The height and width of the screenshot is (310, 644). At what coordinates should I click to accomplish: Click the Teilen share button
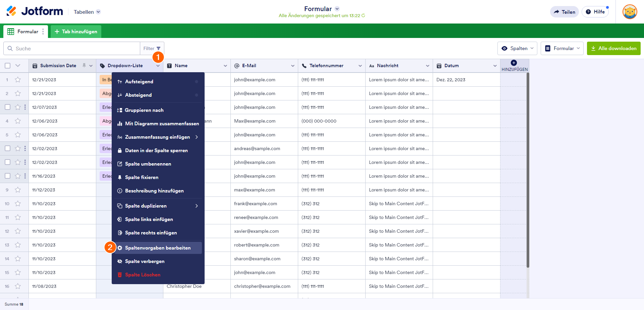pyautogui.click(x=564, y=12)
